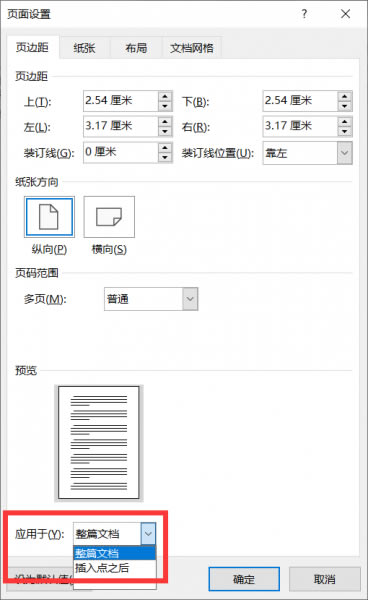Switch to the 纸张 paper tab
The height and width of the screenshot is (600, 368).
pyautogui.click(x=85, y=48)
